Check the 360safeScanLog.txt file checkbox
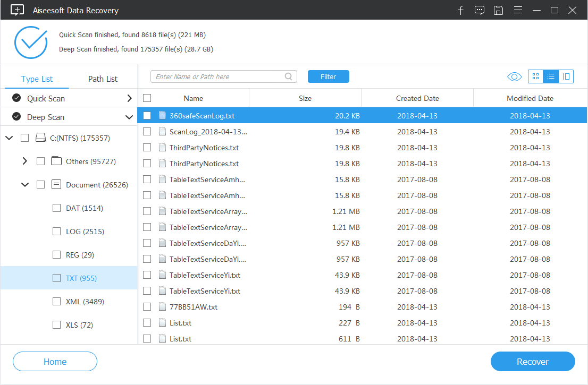 pyautogui.click(x=147, y=116)
